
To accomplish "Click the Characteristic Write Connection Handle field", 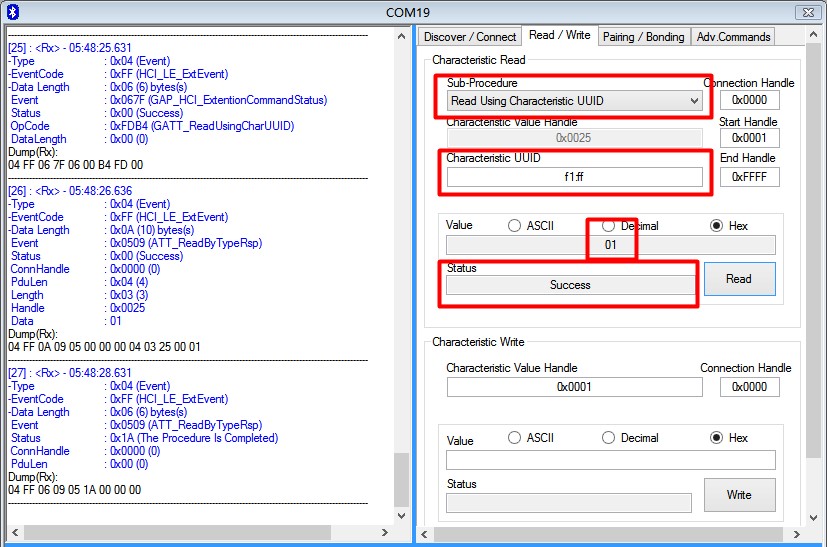I will point(749,387).
